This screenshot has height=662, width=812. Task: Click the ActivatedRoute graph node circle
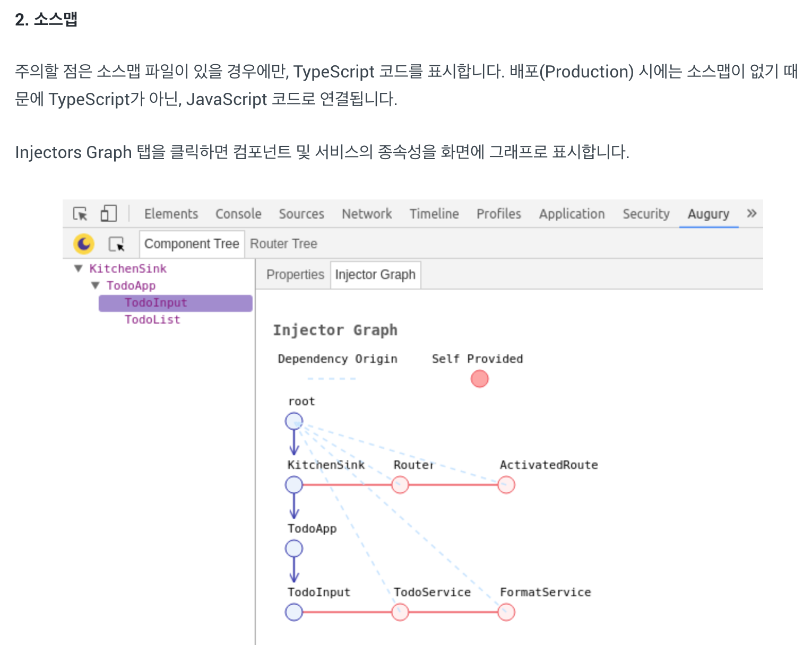point(506,485)
